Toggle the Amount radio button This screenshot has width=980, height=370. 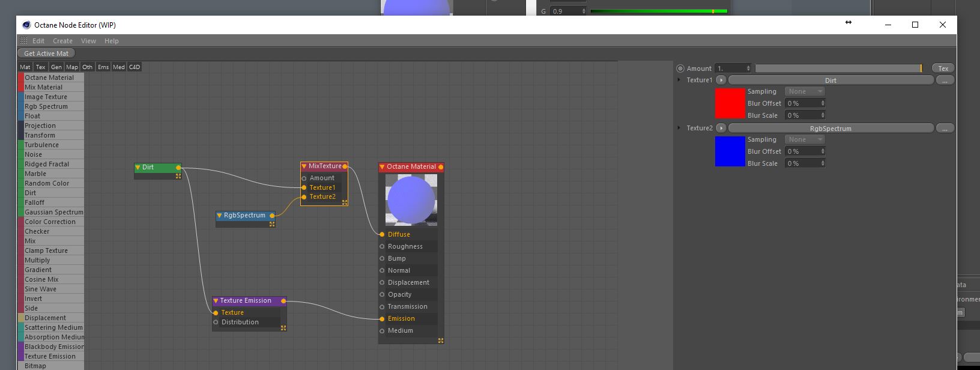click(680, 68)
